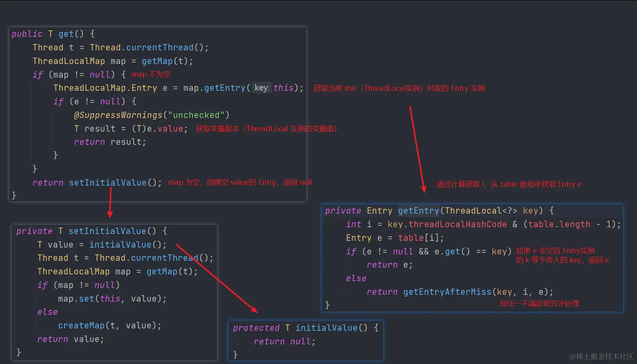Viewport: 637px width, 364px height.
Task: Click 'return setInitialValue();' in get method
Action: click(x=97, y=183)
